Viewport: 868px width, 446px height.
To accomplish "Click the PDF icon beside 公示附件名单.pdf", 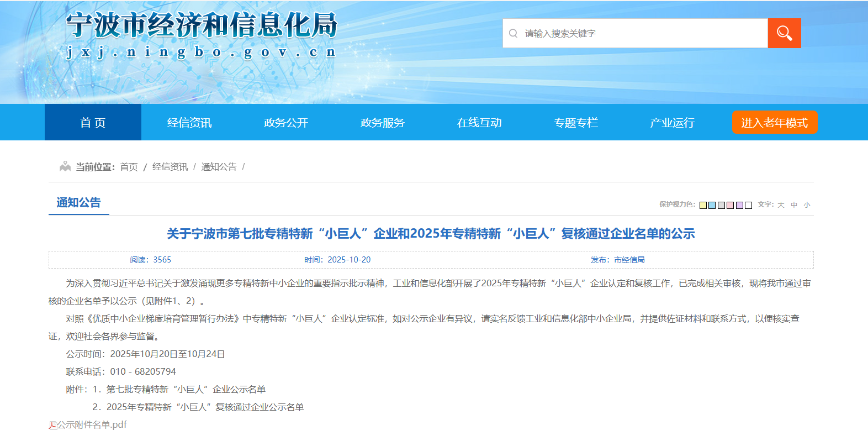I will coord(52,425).
